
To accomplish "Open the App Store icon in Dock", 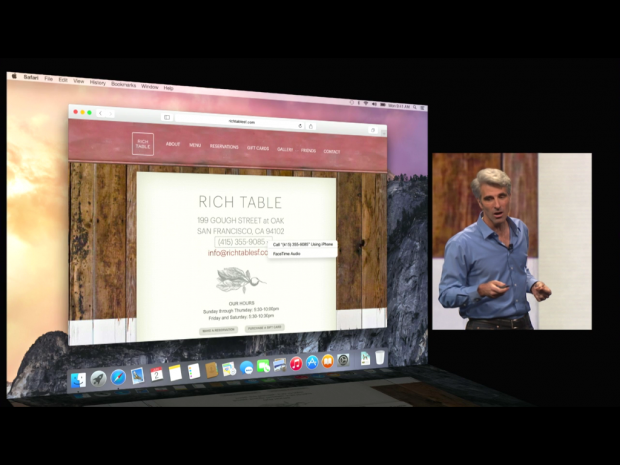I will tap(312, 362).
